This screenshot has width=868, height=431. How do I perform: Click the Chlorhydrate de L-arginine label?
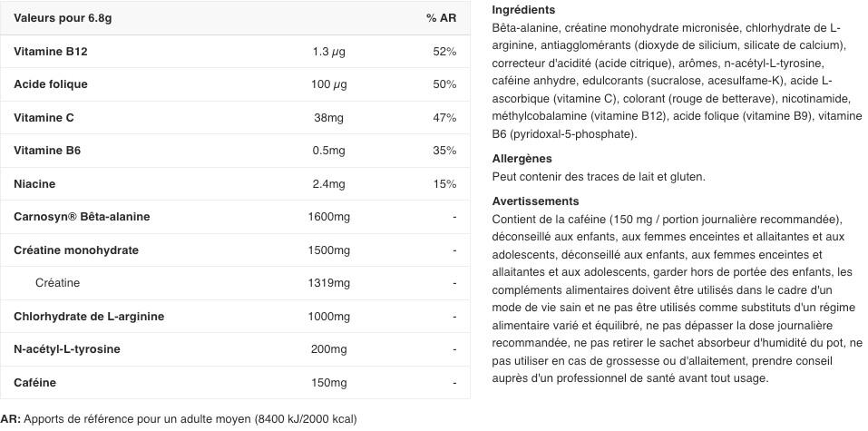(89, 317)
